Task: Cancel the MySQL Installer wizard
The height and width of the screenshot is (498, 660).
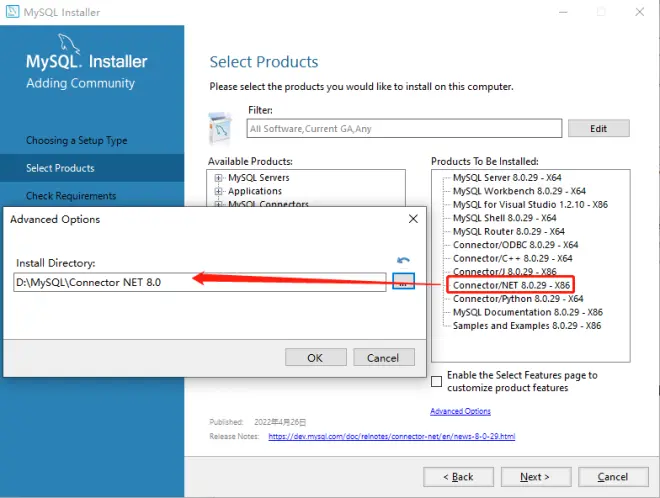Action: click(x=613, y=477)
